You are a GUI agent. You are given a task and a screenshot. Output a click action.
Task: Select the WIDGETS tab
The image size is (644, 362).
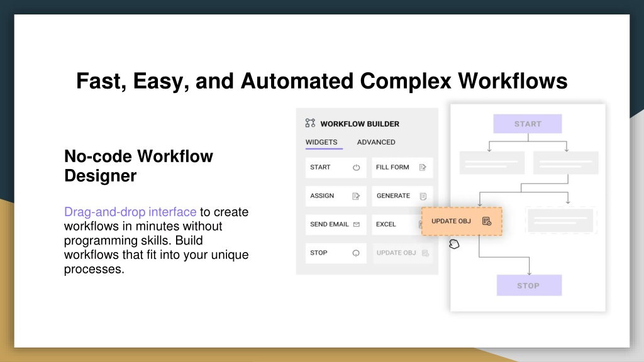(321, 142)
